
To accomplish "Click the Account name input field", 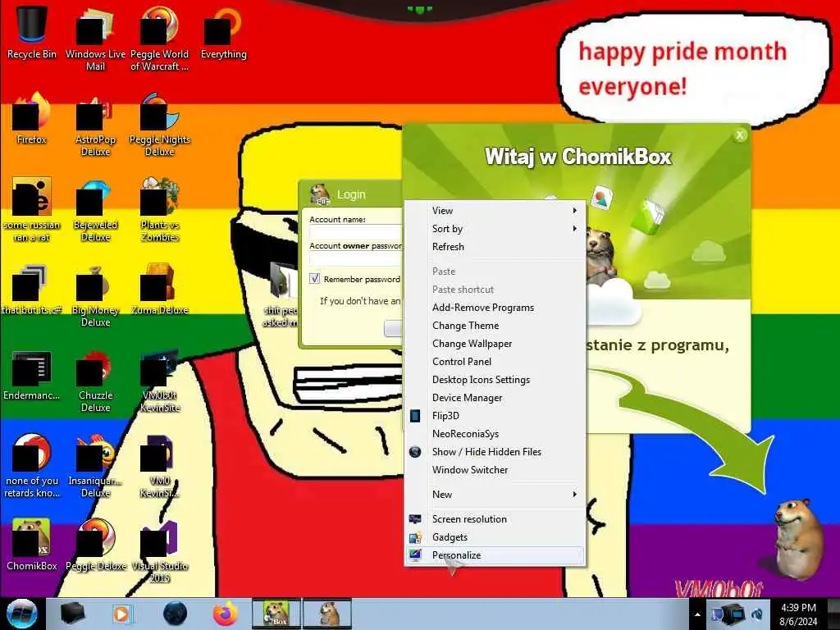I will [x=356, y=232].
